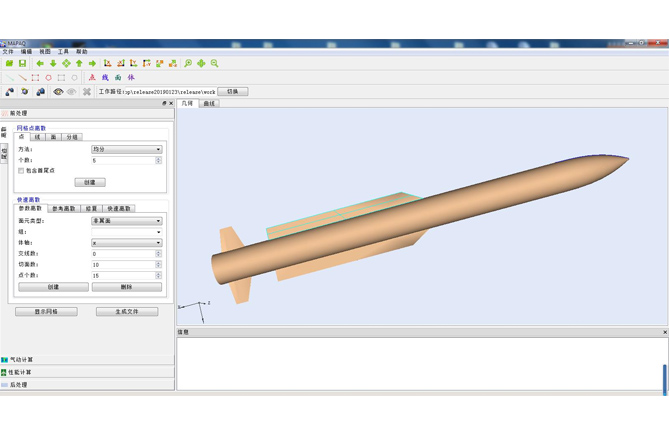The height and width of the screenshot is (445, 669).
Task: Click the green left arrow view icon
Action: tap(40, 63)
